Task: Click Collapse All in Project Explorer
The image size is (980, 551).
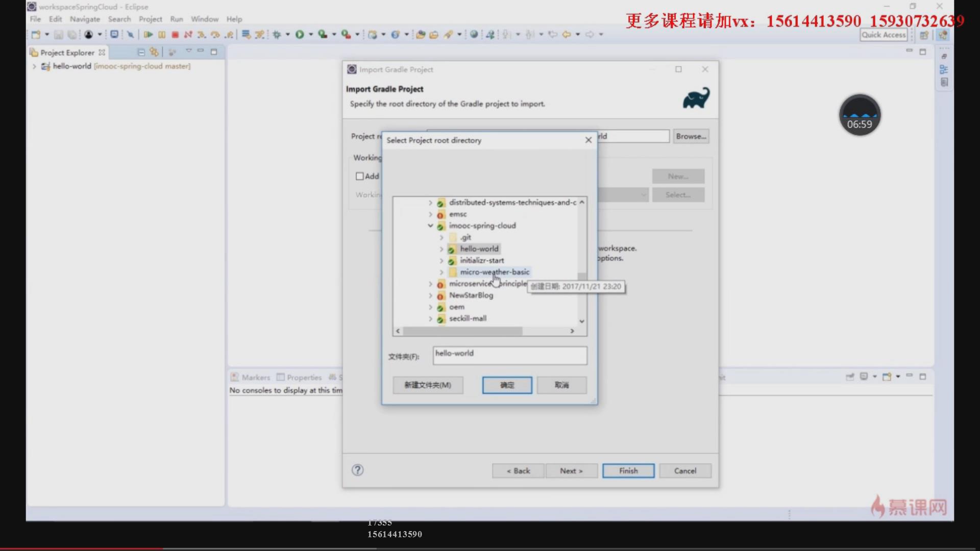Action: pos(141,52)
